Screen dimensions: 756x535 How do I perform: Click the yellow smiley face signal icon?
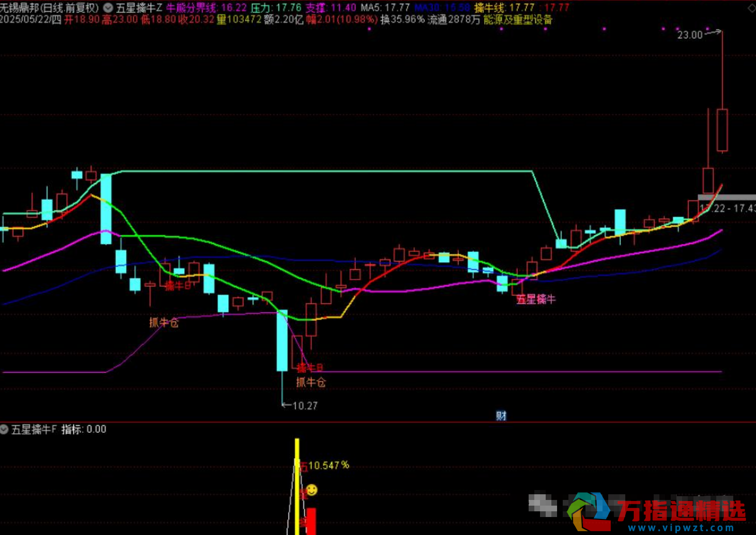coord(311,490)
